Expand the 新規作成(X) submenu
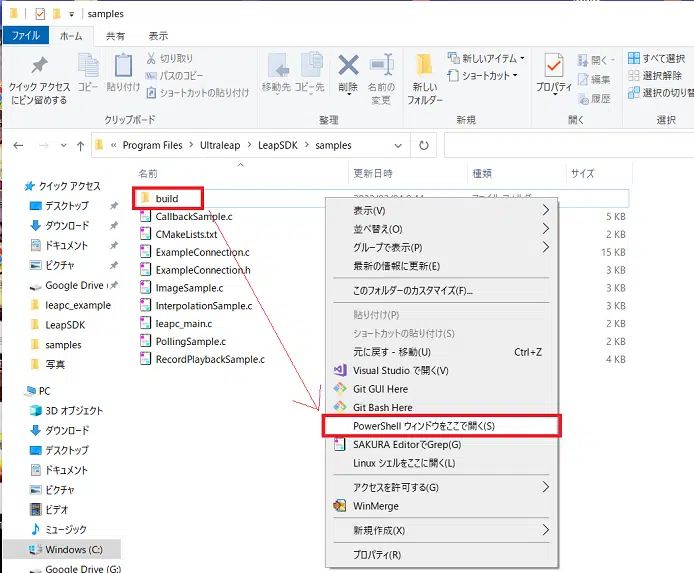Image resolution: width=694 pixels, height=573 pixels. (546, 530)
